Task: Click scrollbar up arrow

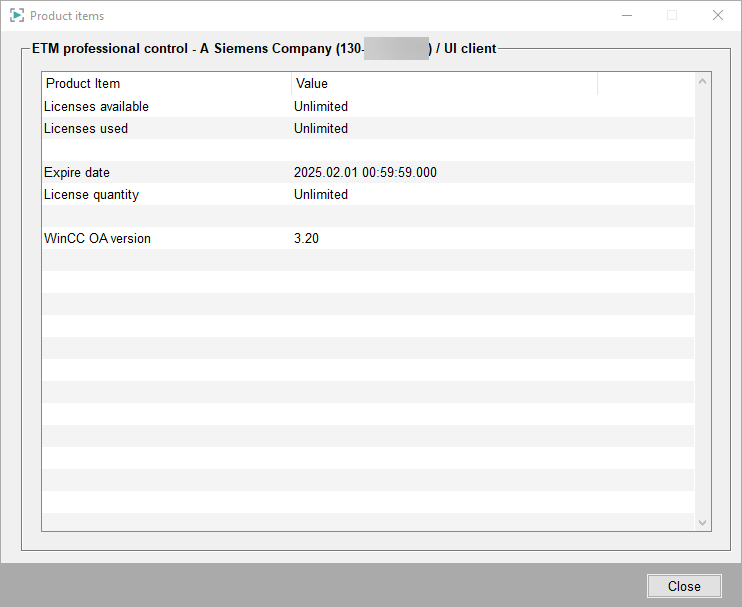Action: click(x=702, y=82)
